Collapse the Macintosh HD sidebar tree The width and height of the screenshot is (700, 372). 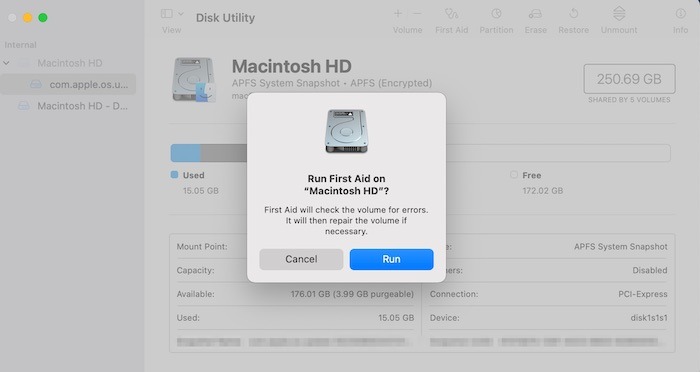(x=6, y=63)
